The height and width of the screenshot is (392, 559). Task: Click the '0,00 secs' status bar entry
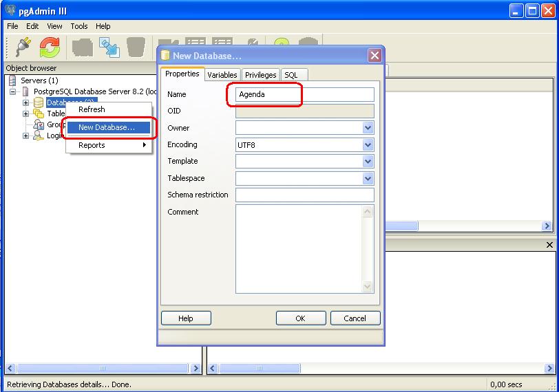(506, 384)
